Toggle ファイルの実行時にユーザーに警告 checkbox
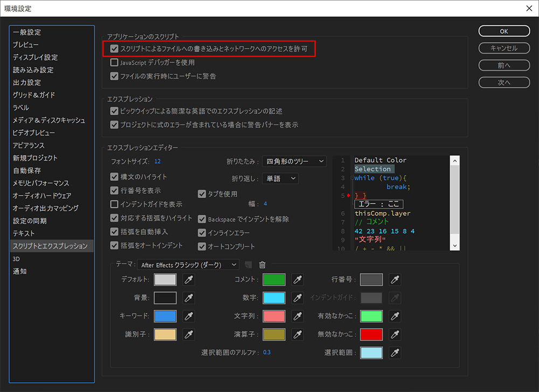The width and height of the screenshot is (539, 392). pos(114,76)
